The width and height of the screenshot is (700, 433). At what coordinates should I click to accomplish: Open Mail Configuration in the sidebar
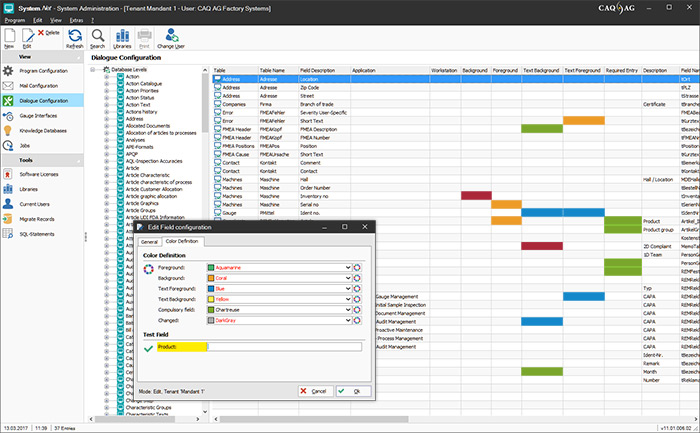click(42, 85)
